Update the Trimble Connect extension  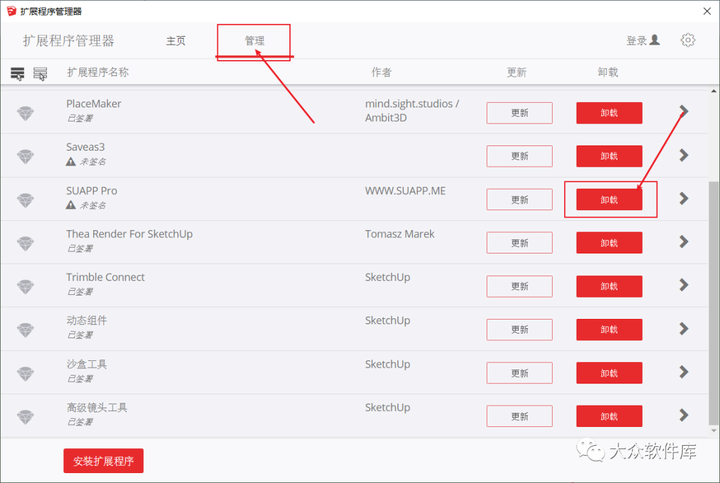point(519,286)
